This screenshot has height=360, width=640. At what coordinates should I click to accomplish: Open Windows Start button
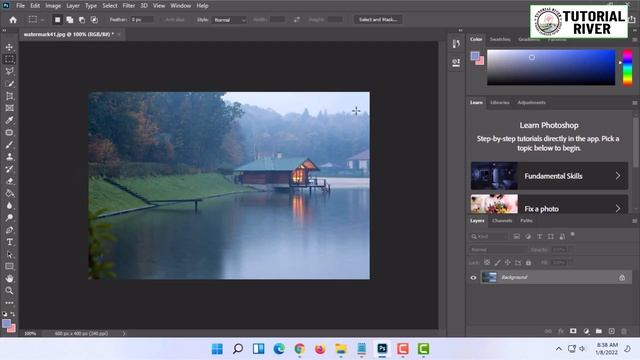tap(217, 349)
